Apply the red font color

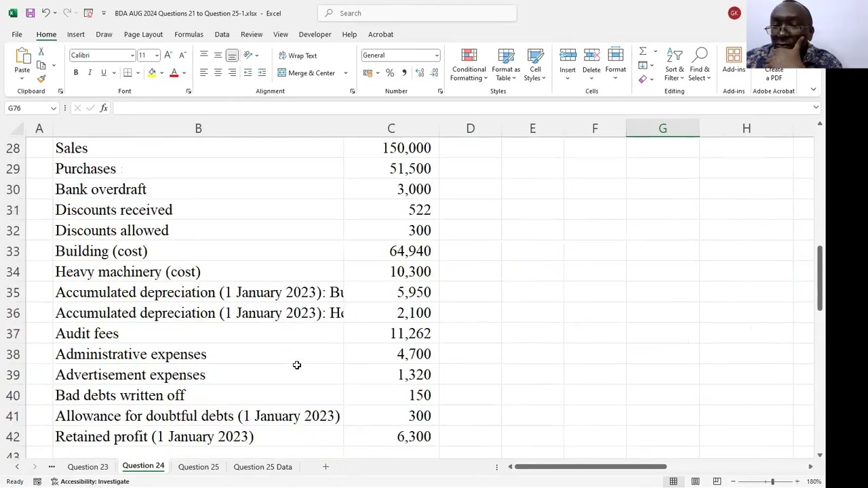174,73
